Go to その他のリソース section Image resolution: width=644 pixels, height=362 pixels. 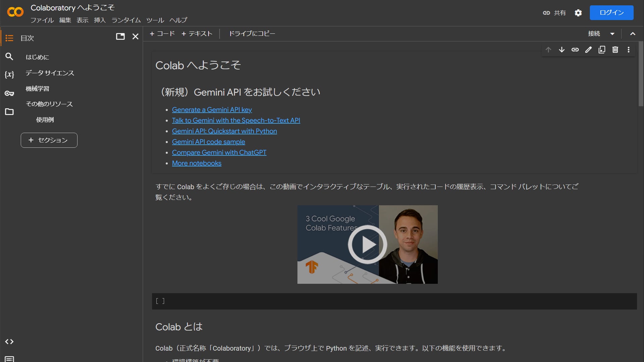[49, 104]
